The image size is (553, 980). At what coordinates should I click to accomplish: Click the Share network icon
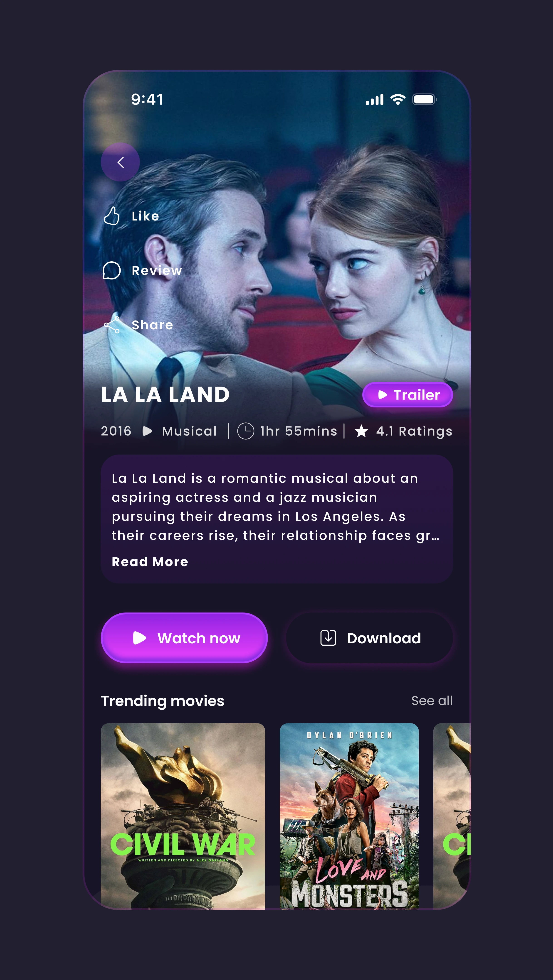coord(112,324)
